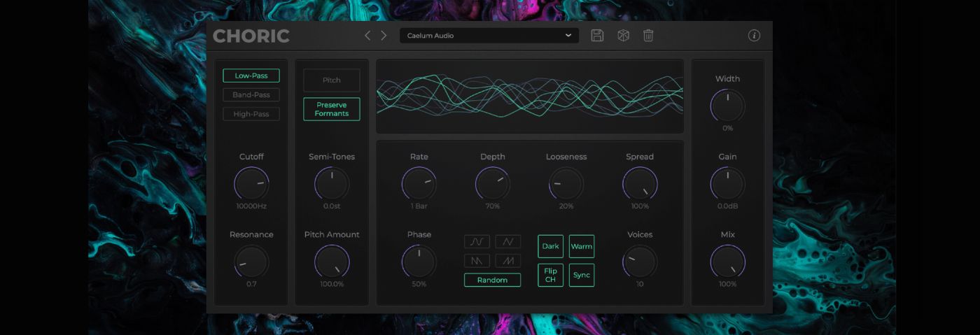980x335 pixels.
Task: Click the Semi-Tones knob
Action: tap(332, 184)
